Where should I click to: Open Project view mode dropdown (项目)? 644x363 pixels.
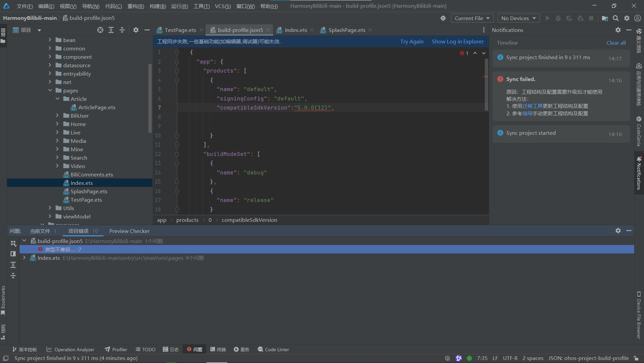coord(27,30)
